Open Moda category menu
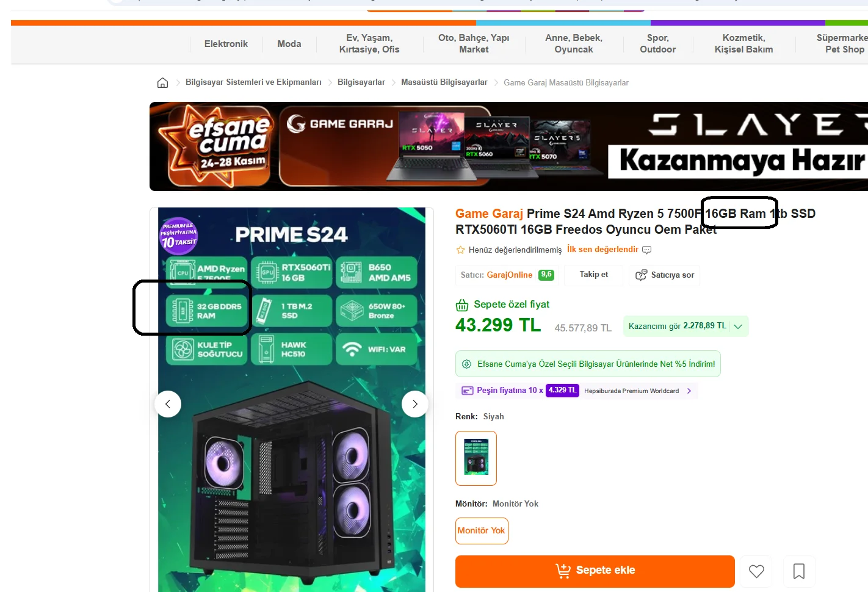Screen dimensions: 868x592 (x=289, y=44)
